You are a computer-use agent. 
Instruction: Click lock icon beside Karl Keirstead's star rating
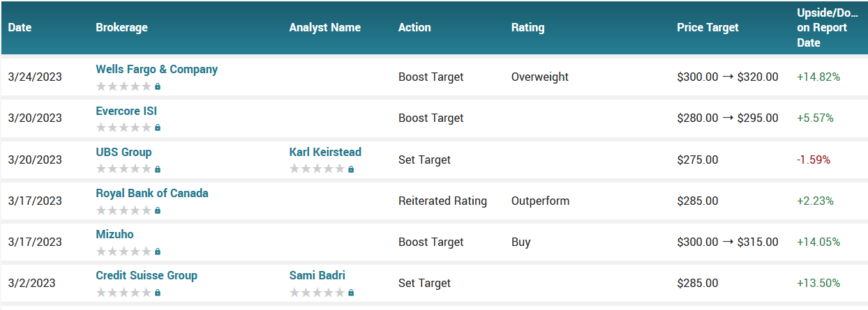(x=351, y=169)
